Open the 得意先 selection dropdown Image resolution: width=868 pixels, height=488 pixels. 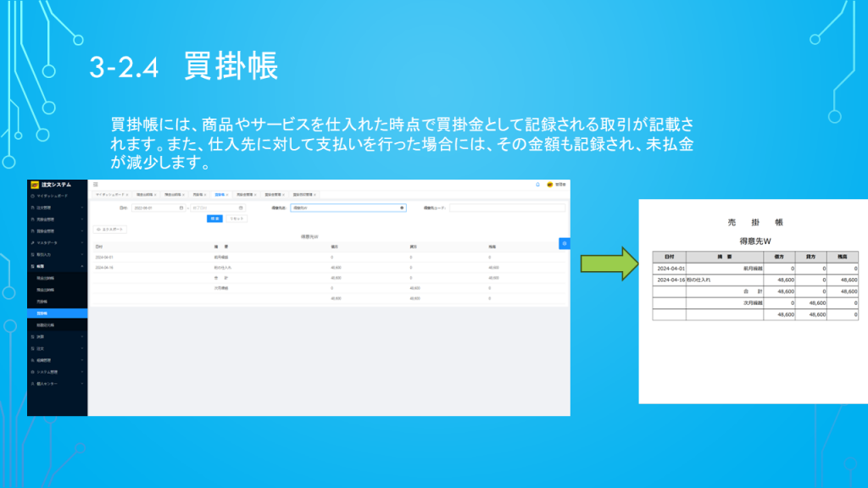(348, 208)
